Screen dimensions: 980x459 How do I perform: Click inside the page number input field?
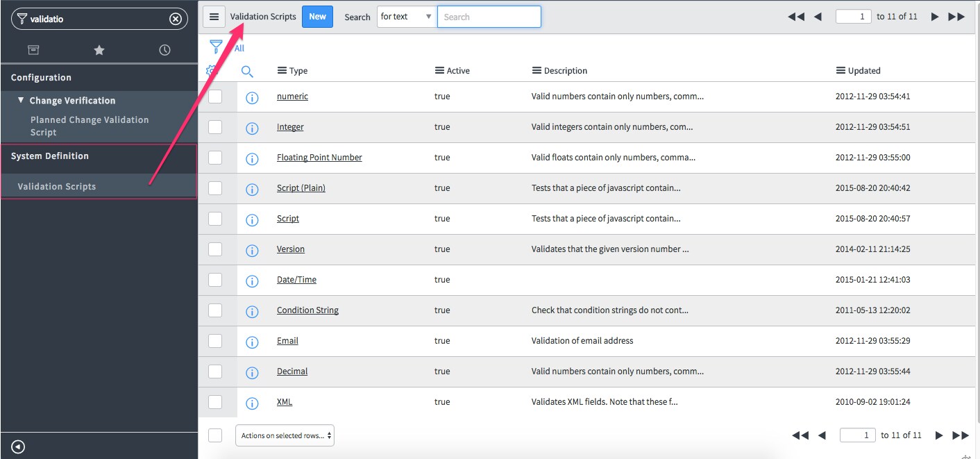pyautogui.click(x=853, y=16)
